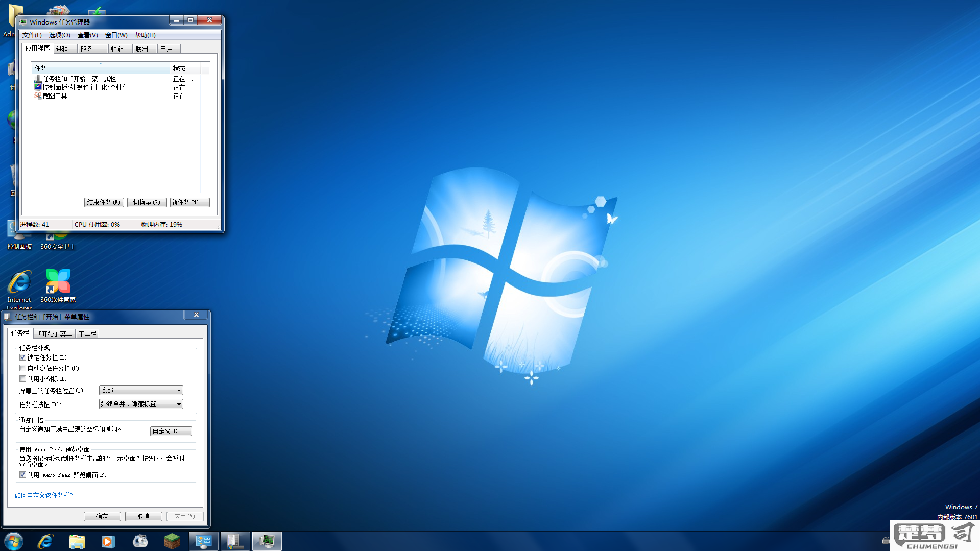980x551 pixels.
Task: Switch to Task Manager taskbar button
Action: pos(267,541)
